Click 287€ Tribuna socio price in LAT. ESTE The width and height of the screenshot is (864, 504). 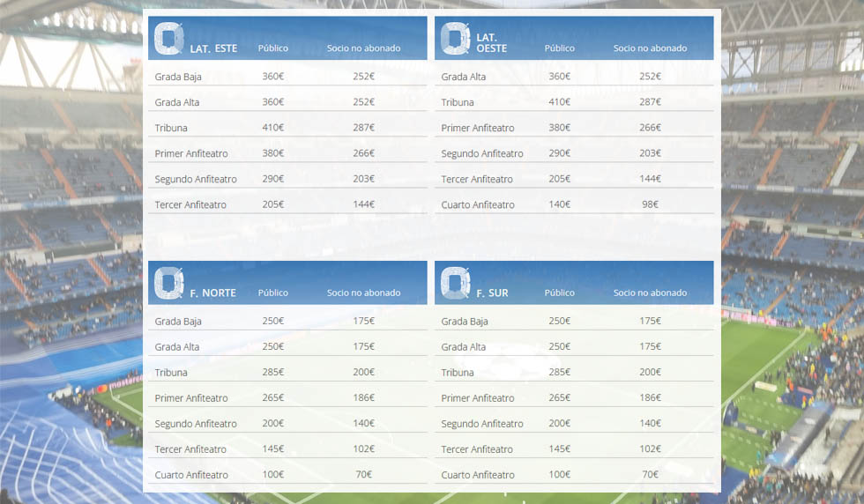[x=363, y=127]
